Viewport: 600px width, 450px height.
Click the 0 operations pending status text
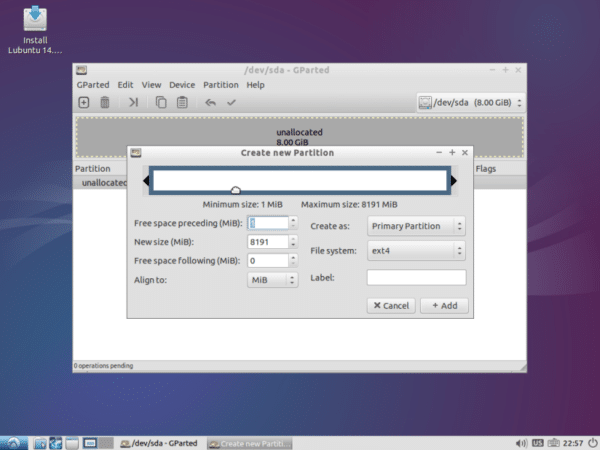point(103,366)
